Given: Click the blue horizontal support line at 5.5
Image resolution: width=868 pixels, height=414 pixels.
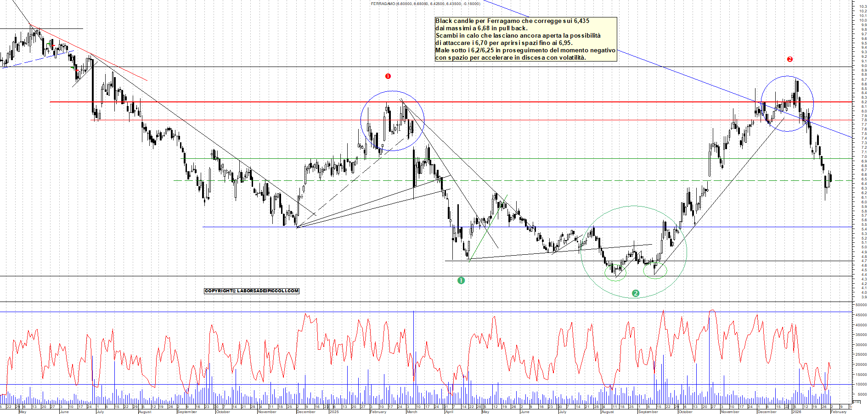Looking at the screenshot, I should point(321,226).
